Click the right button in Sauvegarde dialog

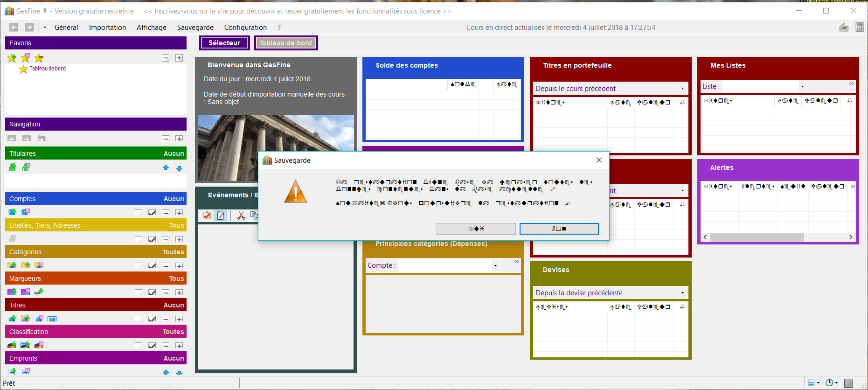click(559, 229)
